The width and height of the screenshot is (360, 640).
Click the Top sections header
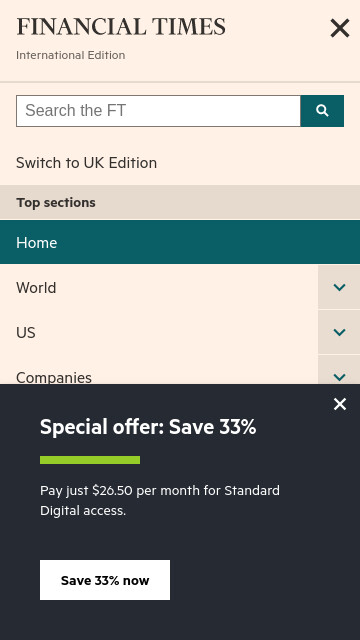coord(180,202)
